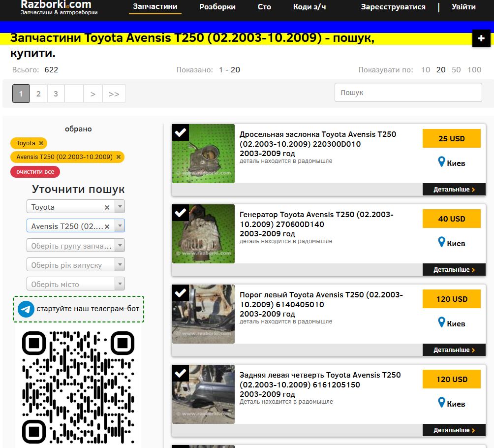Expand the Avensis T250 model dropdown arrow
This screenshot has width=494, height=448.
click(x=120, y=226)
